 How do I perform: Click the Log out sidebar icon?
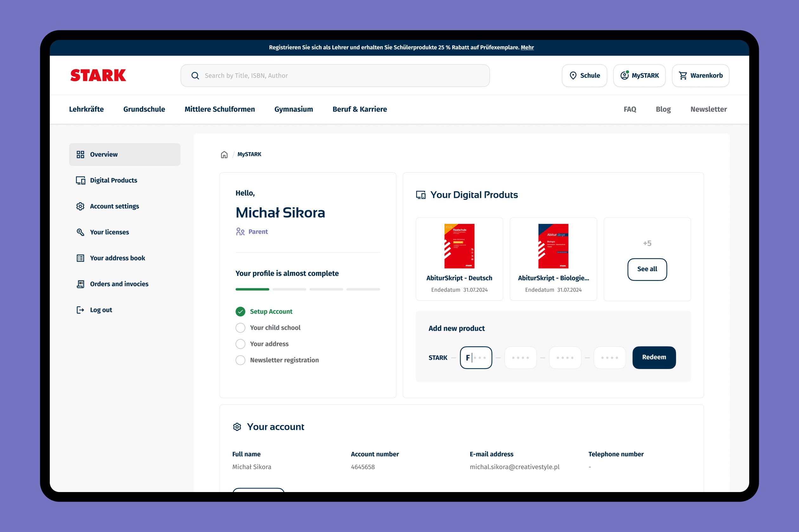point(80,310)
